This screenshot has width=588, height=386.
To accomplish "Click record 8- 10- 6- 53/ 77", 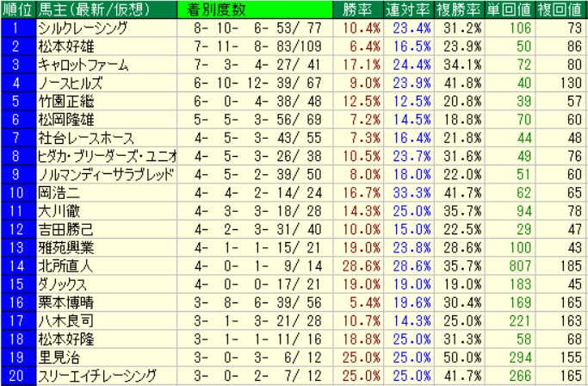I will [258, 28].
